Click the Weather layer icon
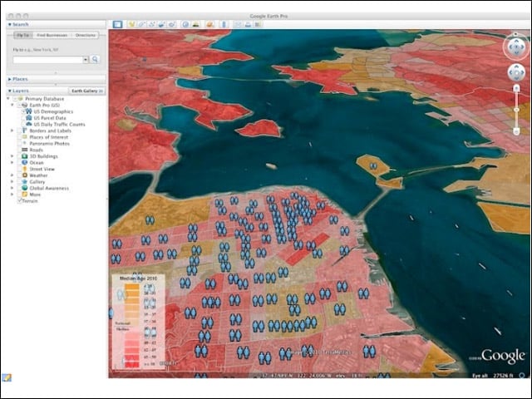This screenshot has width=532, height=399. click(x=24, y=175)
